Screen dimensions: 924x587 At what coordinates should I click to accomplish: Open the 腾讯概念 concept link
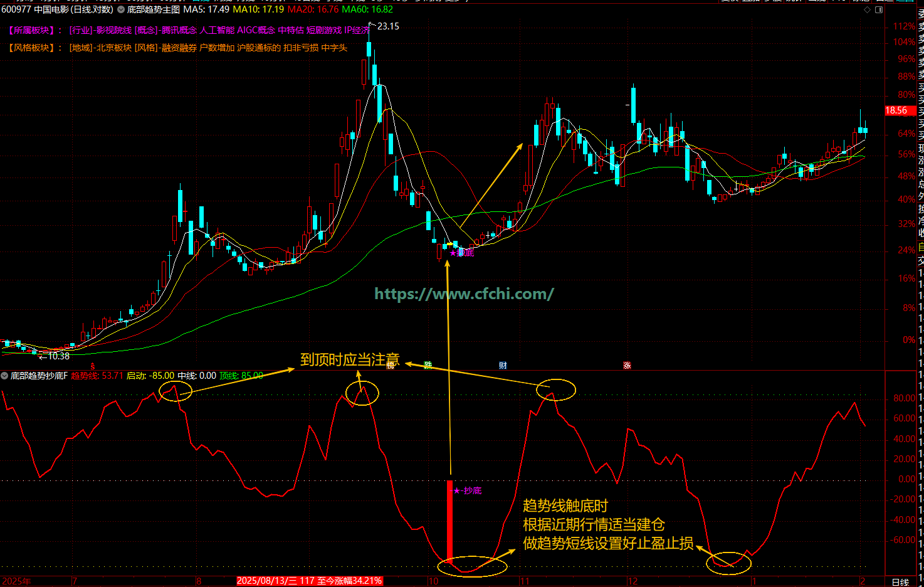(179, 30)
